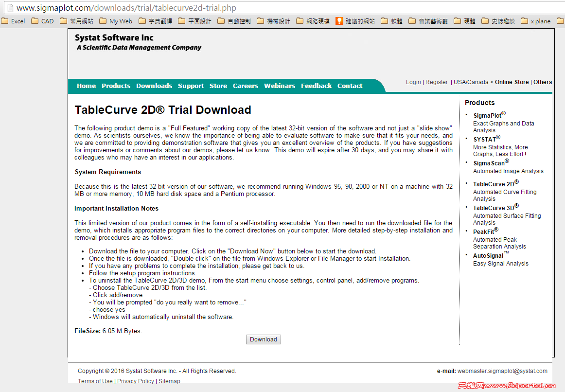Open the 軟體 bookmark folder
Viewport: 565px width, 392px height.
392,21
